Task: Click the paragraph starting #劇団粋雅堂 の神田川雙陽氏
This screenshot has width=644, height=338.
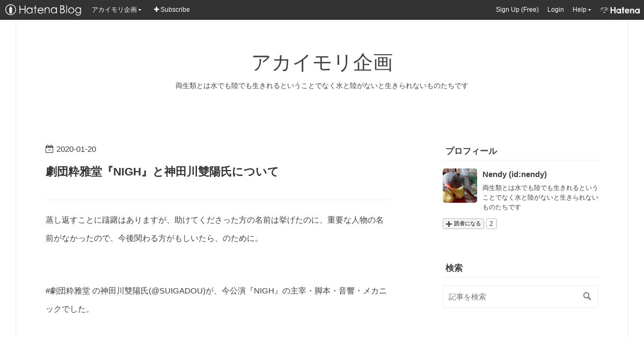Action: click(x=216, y=300)
